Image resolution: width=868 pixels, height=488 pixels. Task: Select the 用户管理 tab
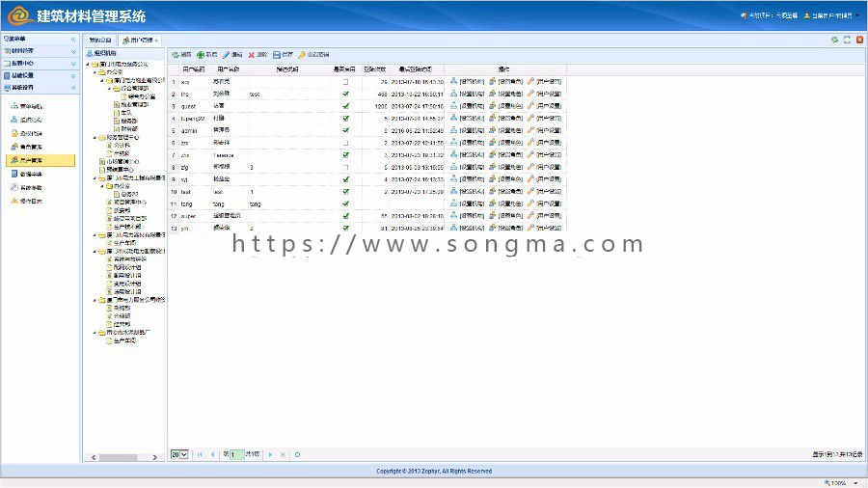click(x=138, y=40)
